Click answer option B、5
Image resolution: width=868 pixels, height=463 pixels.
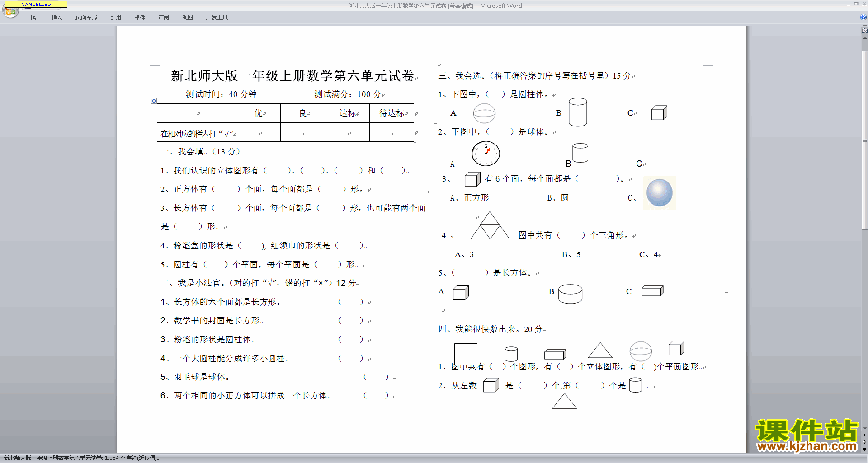pos(571,254)
